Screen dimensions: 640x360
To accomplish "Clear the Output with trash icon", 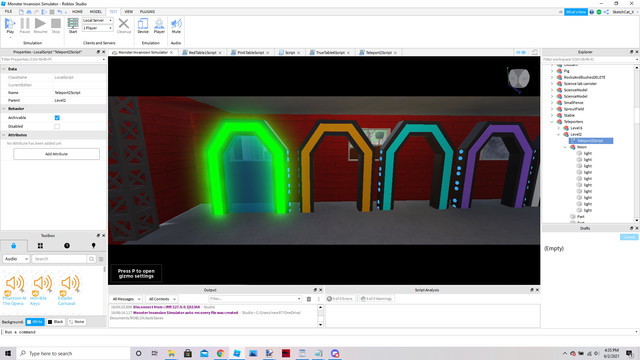I will [x=309, y=299].
